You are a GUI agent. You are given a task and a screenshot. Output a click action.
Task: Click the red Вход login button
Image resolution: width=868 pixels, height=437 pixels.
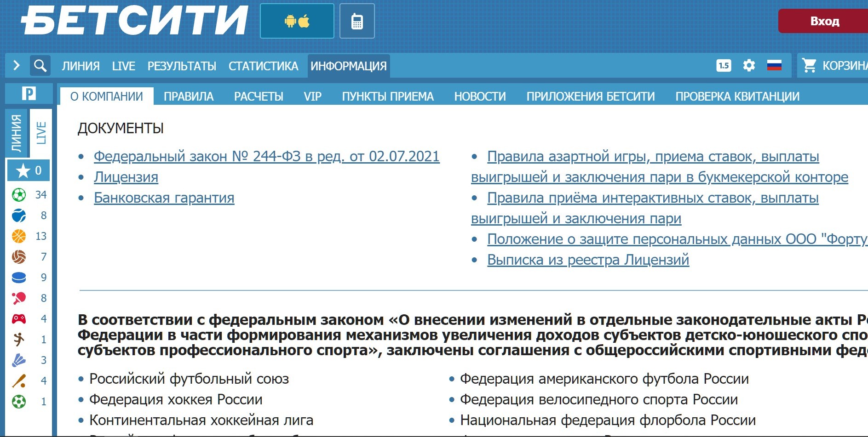[823, 21]
